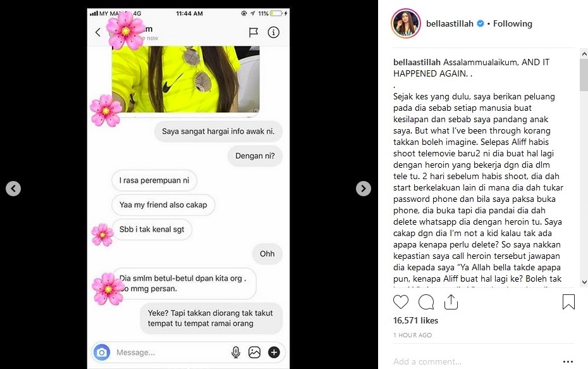Go to the next photo arrow
588x369 pixels.
pos(364,189)
